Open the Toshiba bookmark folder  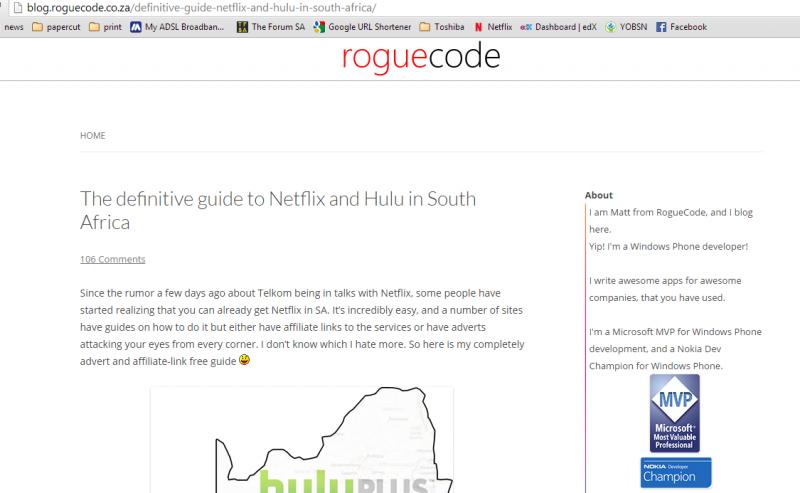pyautogui.click(x=442, y=27)
